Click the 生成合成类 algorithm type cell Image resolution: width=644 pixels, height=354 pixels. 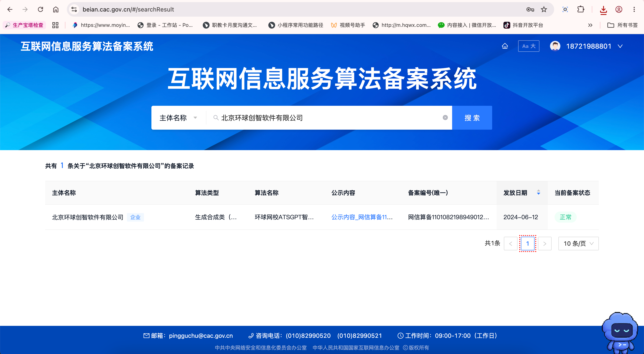(216, 217)
